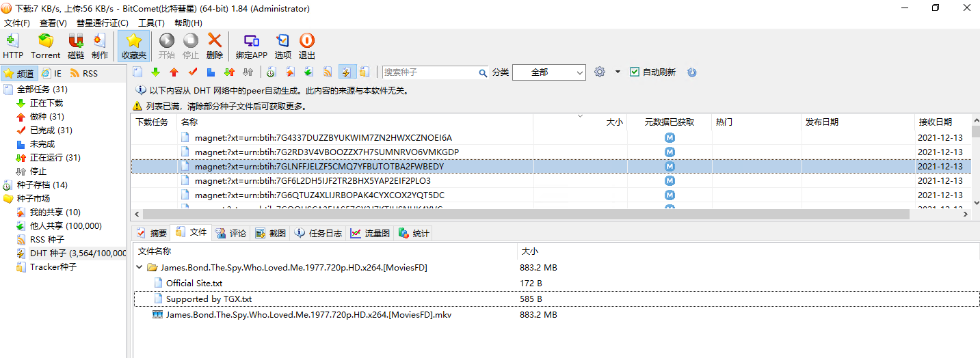
Task: Click clock torrent-archive icon in filter toolbar
Action: point(271,72)
